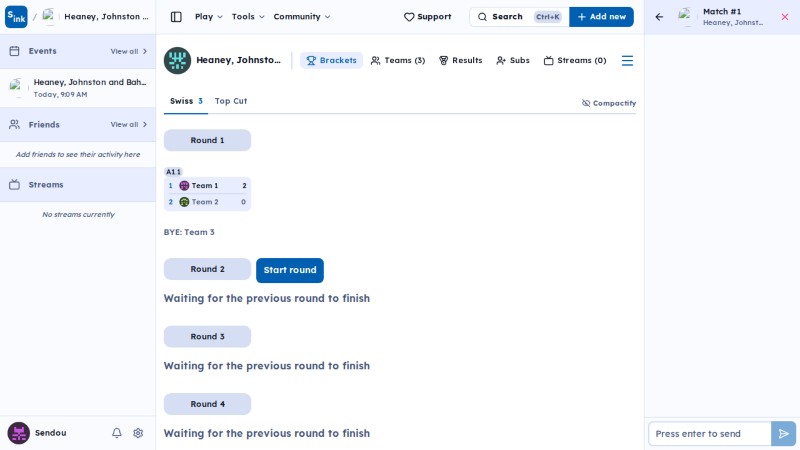View all Friends
The height and width of the screenshot is (450, 800).
[129, 124]
